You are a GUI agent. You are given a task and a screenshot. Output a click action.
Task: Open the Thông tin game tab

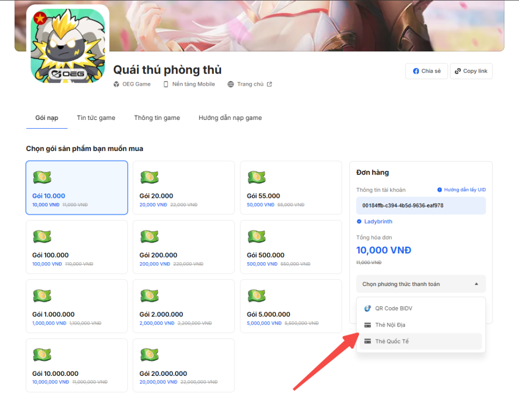157,118
